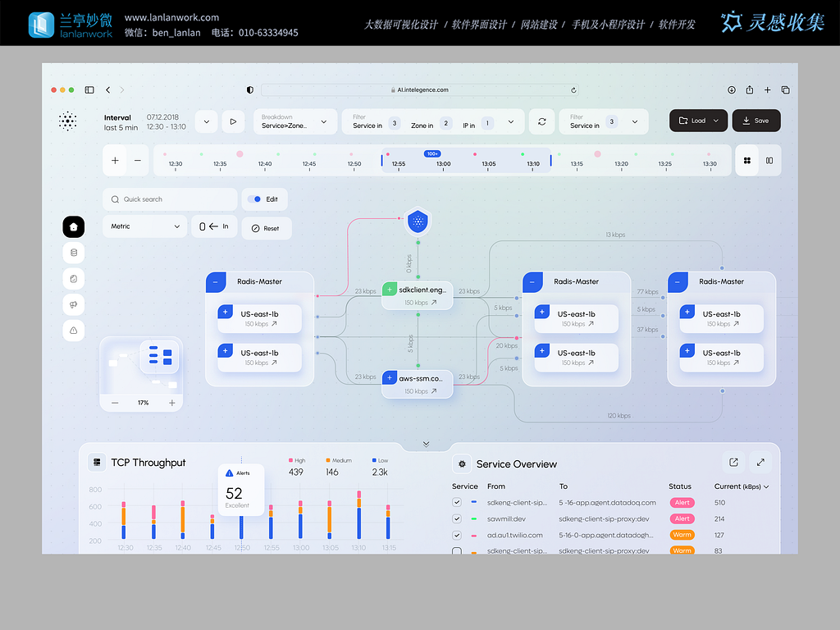Screen dimensions: 840x630
Task: Open the Load dropdown button
Action: click(698, 121)
